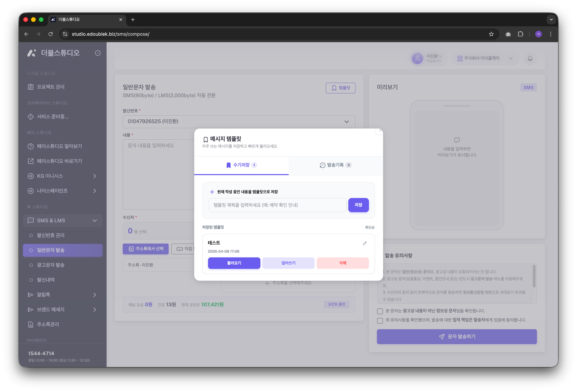Click the notification bell icon
577x392 pixels.
(x=530, y=58)
